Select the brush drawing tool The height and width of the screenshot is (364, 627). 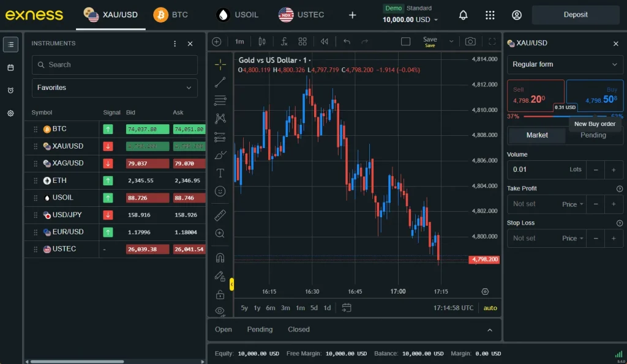tap(220, 155)
